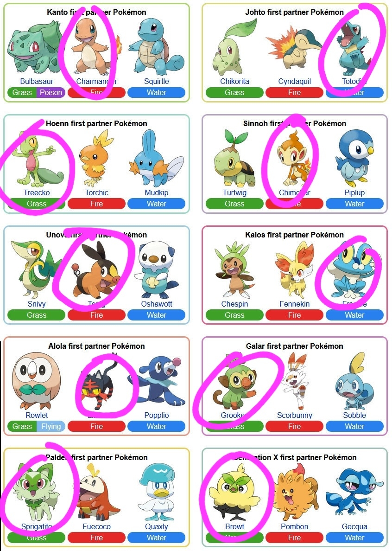Click Water type badge under Squirtle
Screen dimensions: 392x551
click(157, 92)
